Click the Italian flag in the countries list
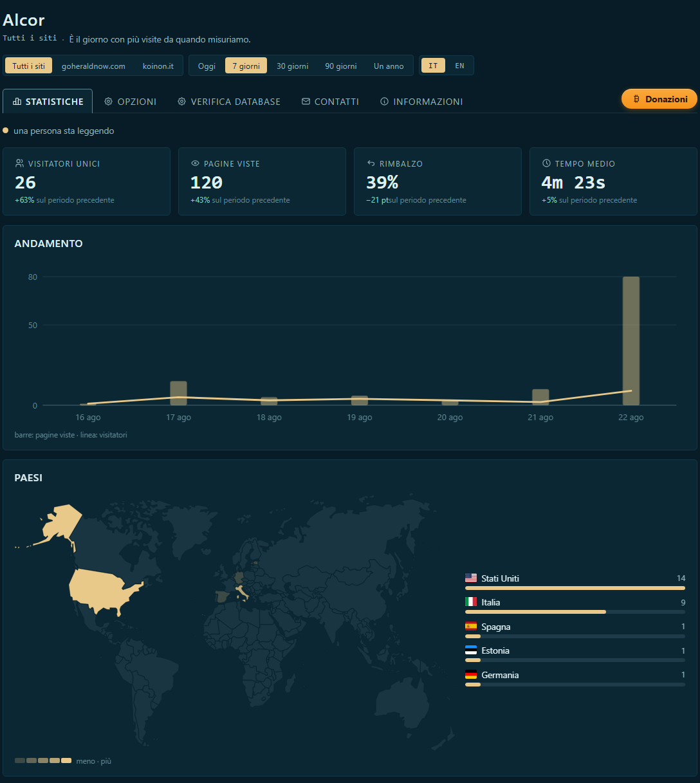 pos(471,602)
